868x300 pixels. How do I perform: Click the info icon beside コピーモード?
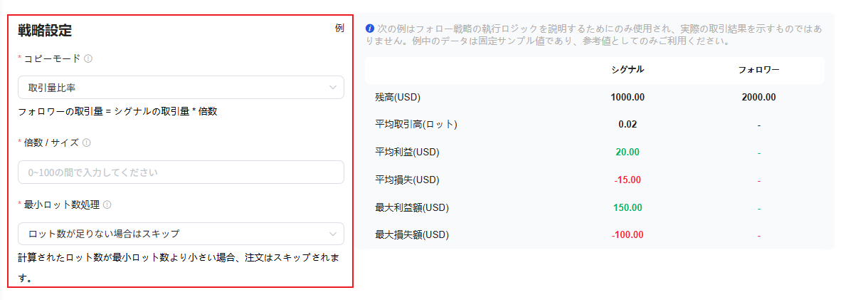click(x=88, y=58)
